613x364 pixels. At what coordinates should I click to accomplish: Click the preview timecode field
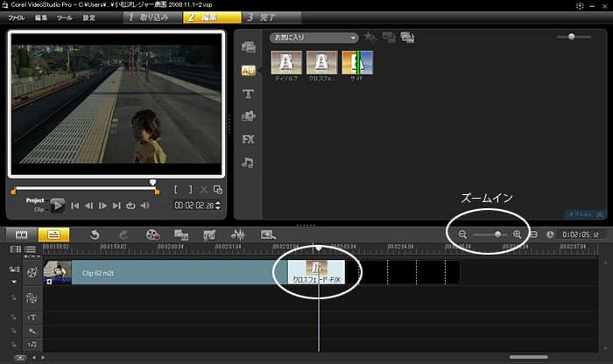194,206
